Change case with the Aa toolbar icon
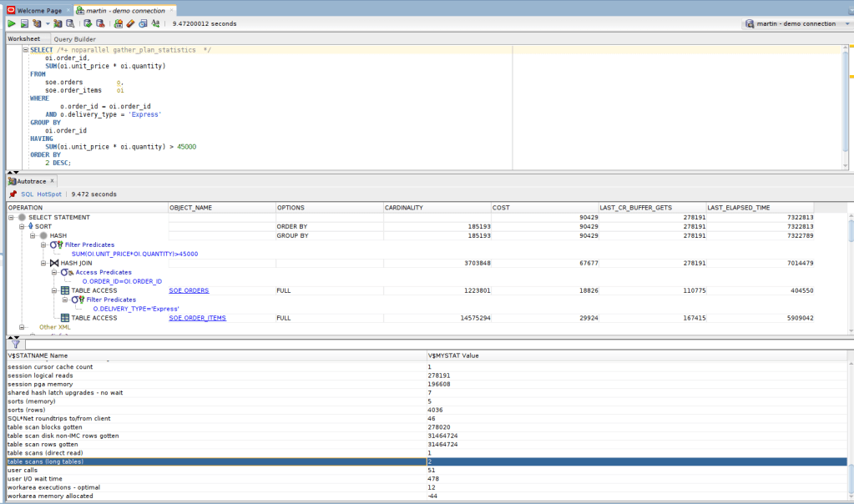This screenshot has height=504, width=854. tap(155, 23)
